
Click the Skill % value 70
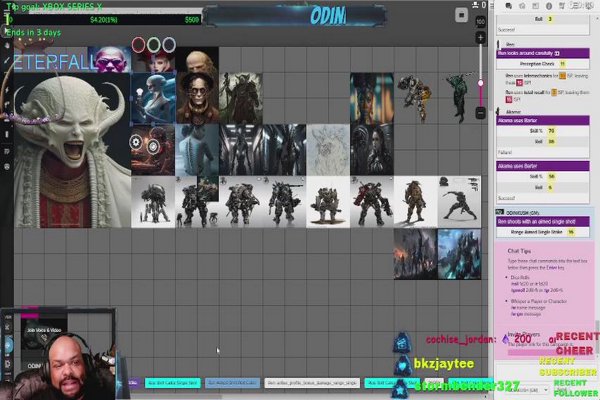click(551, 131)
